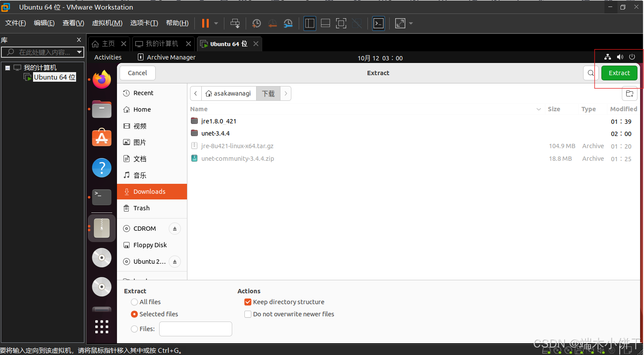Open the 文件(F) menu
Screen dimensions: 644x355
[16, 23]
